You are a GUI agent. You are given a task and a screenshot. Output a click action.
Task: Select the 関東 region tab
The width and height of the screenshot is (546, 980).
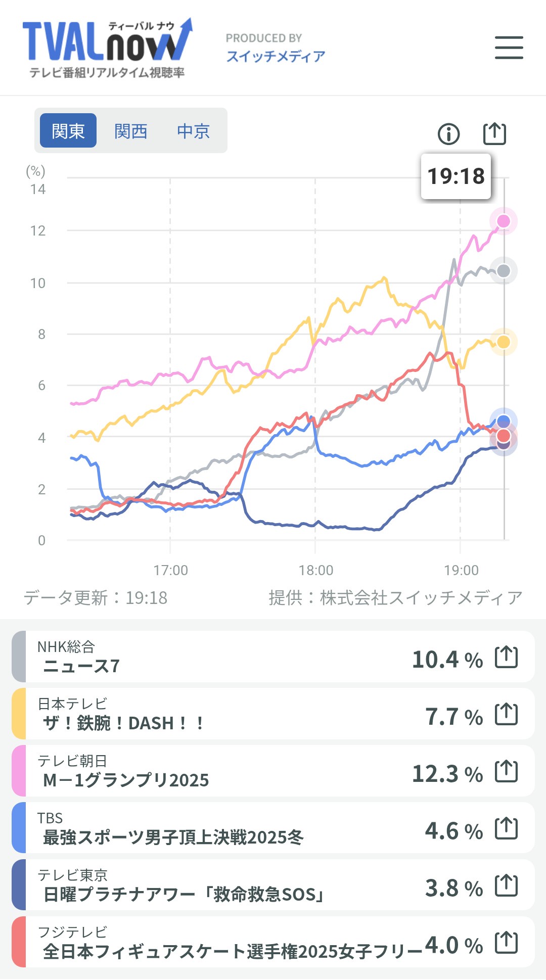68,131
